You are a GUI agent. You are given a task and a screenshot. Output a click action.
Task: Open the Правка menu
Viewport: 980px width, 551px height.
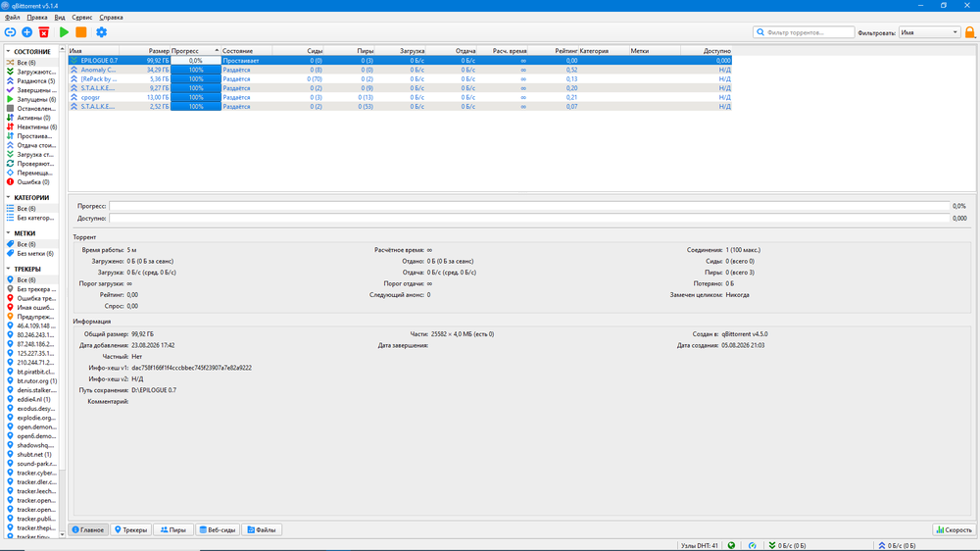click(x=37, y=18)
